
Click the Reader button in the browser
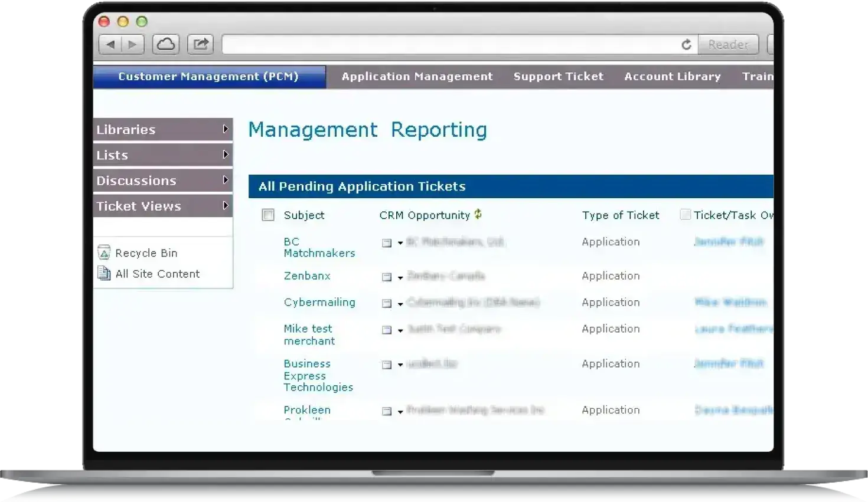(728, 44)
